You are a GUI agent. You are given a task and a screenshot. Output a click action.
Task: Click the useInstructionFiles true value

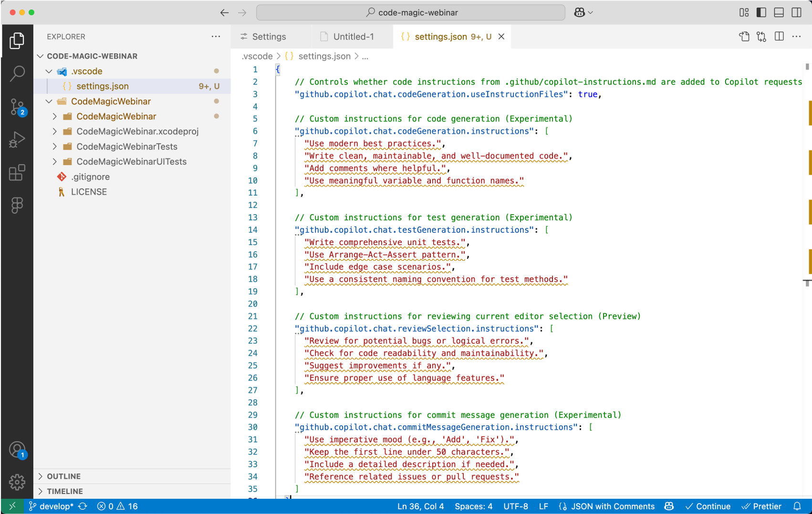pos(588,94)
